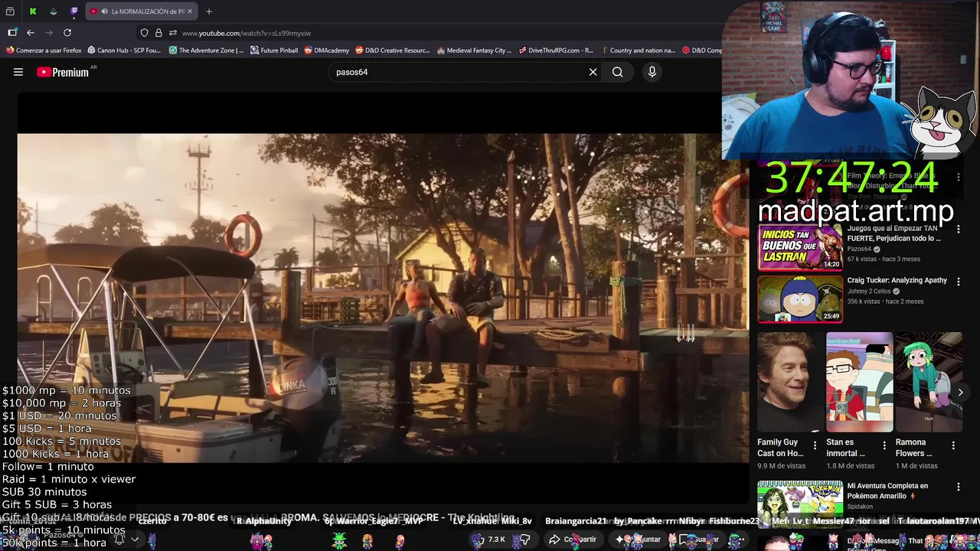
Task: Open Stan es inmortal short
Action: tap(859, 382)
